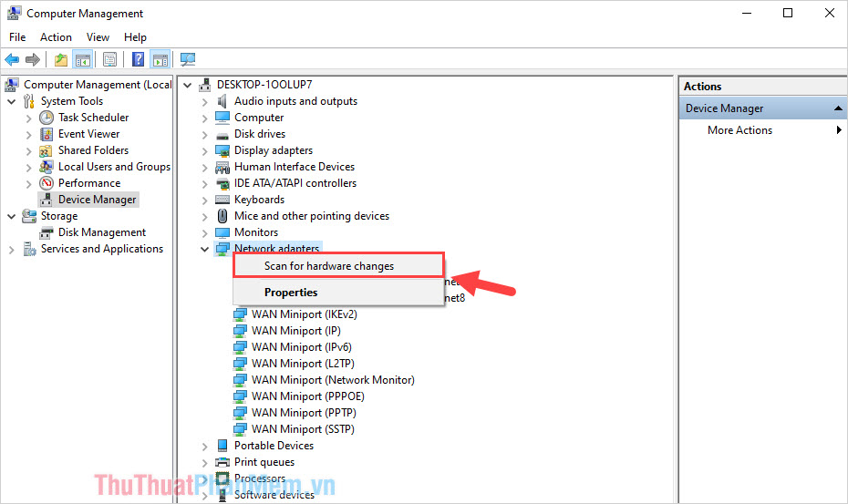Choose Scan for hardware changes
848x504 pixels.
(338, 265)
